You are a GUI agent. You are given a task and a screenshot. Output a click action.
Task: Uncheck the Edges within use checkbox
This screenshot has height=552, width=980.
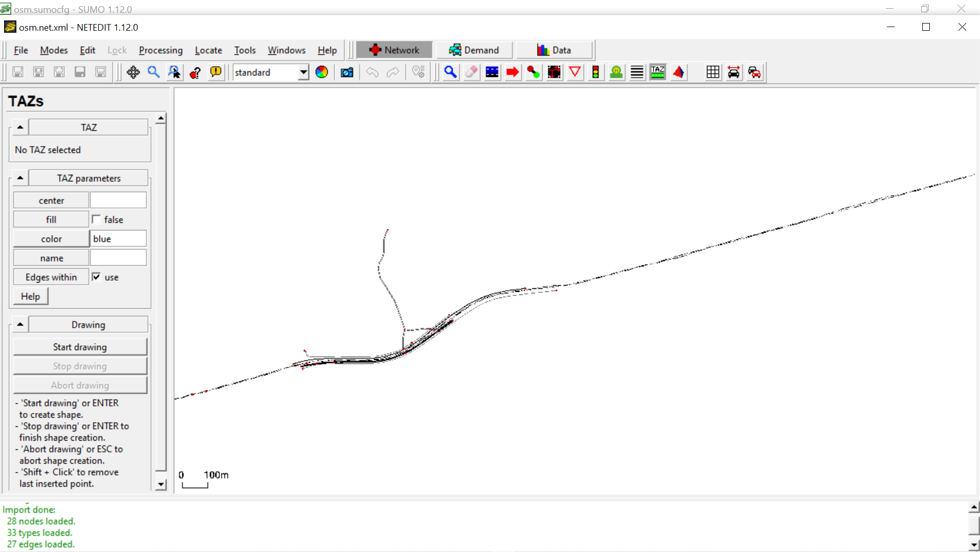pos(97,277)
